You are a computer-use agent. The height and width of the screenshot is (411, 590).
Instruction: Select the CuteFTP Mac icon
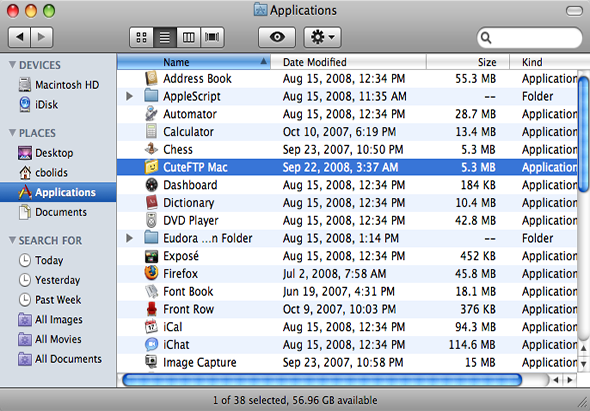pos(151,167)
